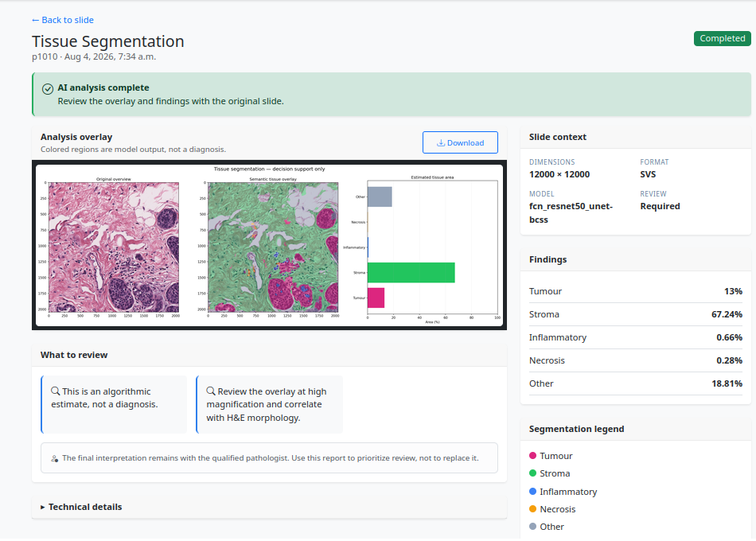The width and height of the screenshot is (756, 541).
Task: Click the 'Review the overlay at high magnification' card
Action: coord(270,404)
